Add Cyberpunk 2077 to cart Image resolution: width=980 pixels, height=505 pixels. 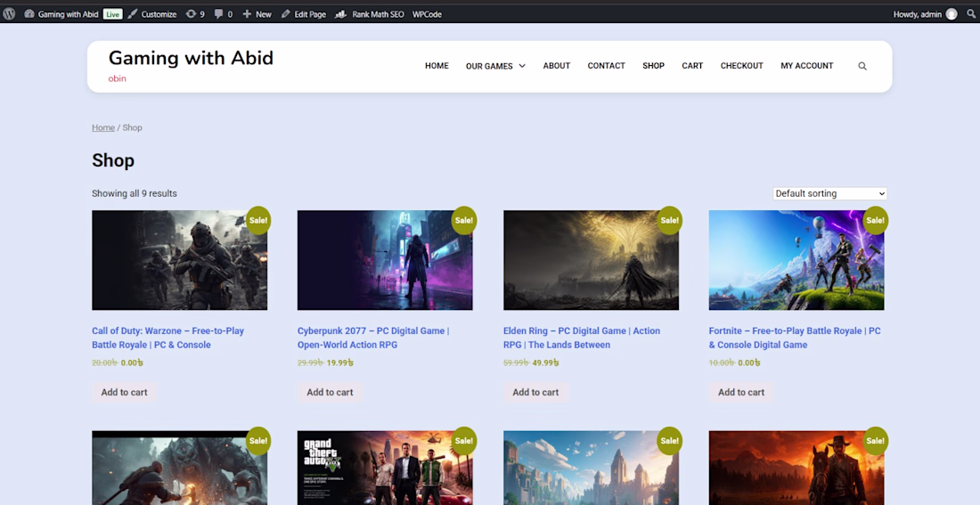point(330,393)
